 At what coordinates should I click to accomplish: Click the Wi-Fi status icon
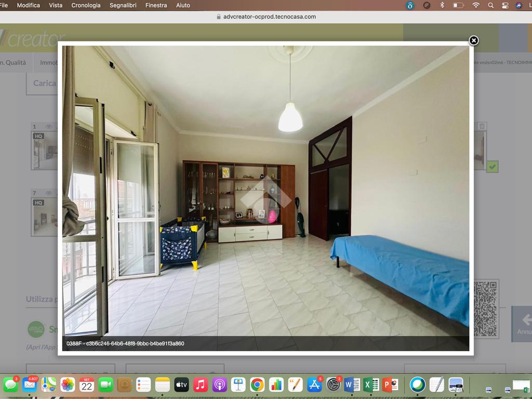coord(476,5)
